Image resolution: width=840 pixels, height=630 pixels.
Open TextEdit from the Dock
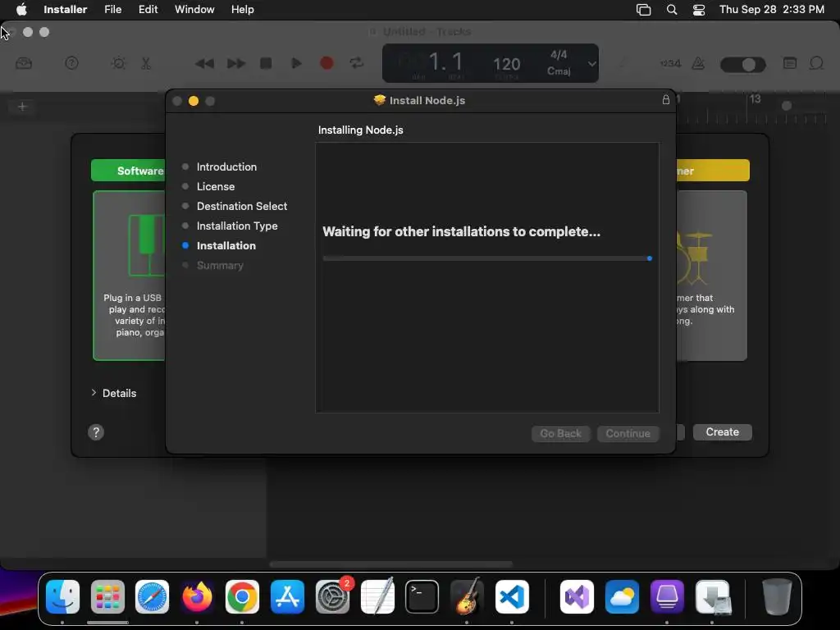(377, 597)
